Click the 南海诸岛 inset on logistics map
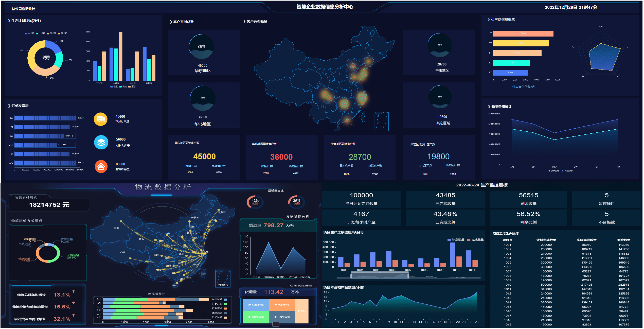644x329 pixels. coord(223,279)
